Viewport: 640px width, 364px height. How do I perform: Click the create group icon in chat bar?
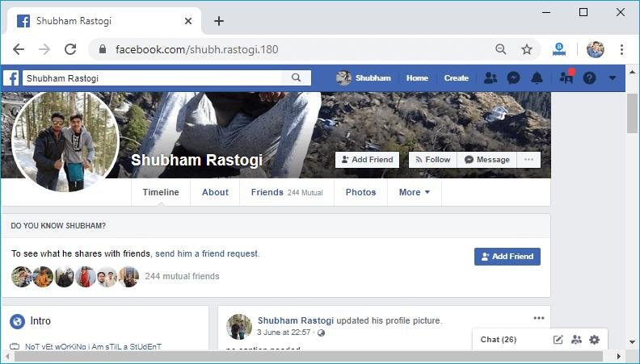[x=576, y=339]
